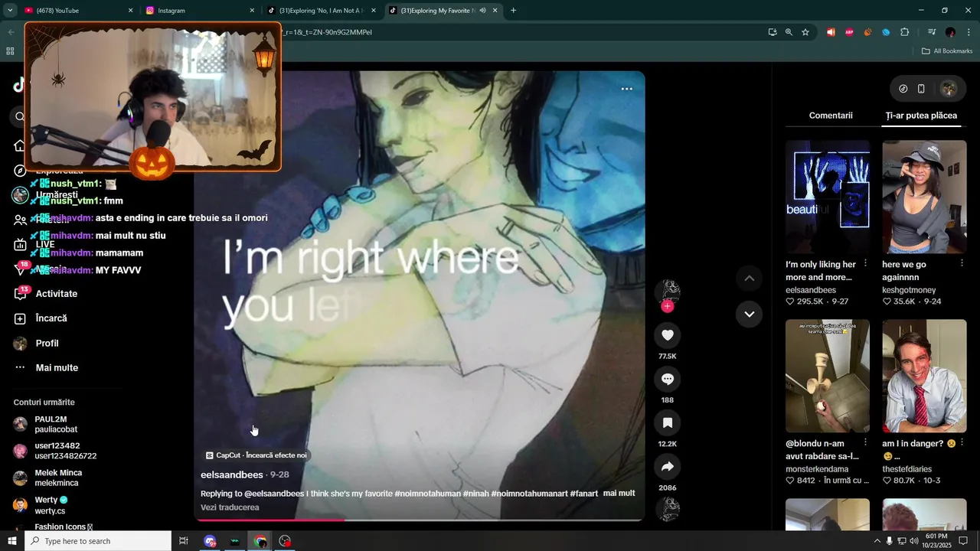
Task: Open comments via speech bubble icon
Action: coord(668,379)
